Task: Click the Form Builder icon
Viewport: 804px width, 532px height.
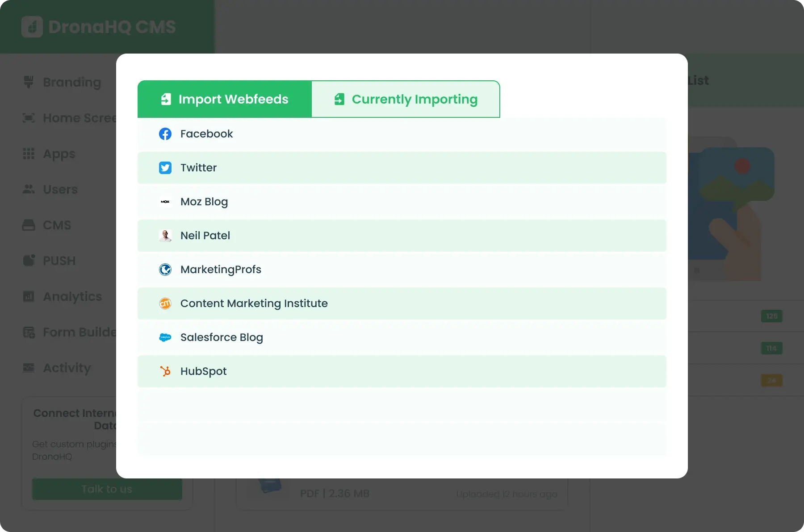Action: tap(29, 332)
